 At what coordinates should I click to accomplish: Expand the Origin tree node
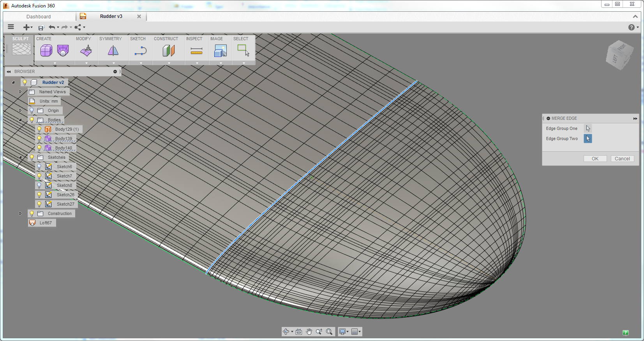pyautogui.click(x=20, y=110)
